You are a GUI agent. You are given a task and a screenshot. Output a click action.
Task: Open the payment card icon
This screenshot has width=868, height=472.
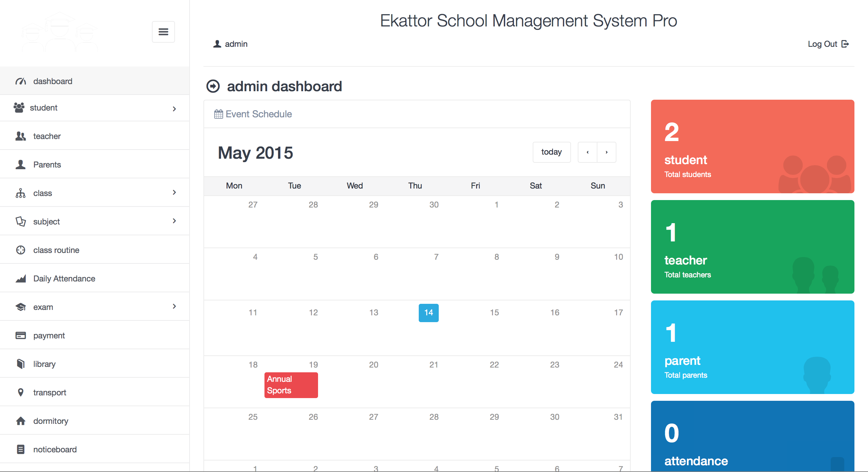click(20, 335)
